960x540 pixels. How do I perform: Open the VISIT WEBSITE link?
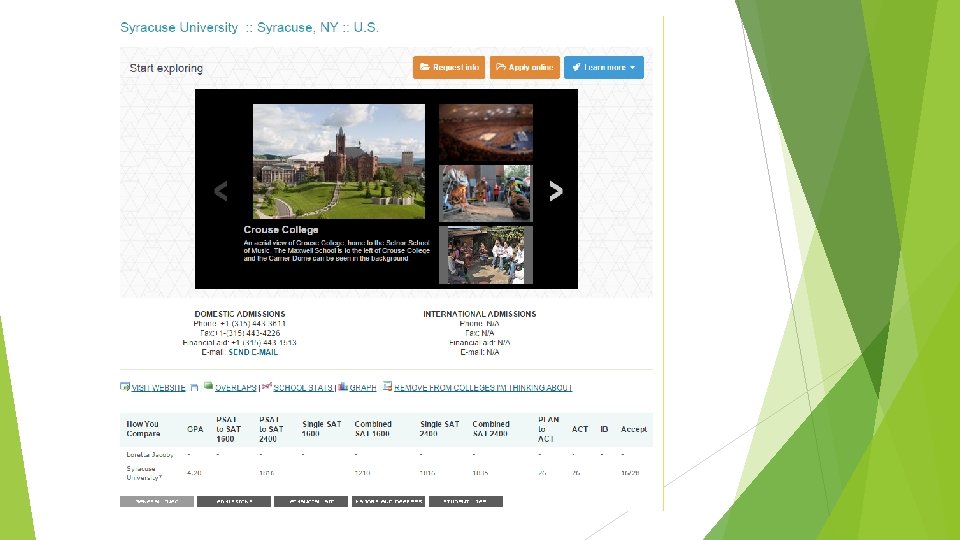click(x=158, y=388)
